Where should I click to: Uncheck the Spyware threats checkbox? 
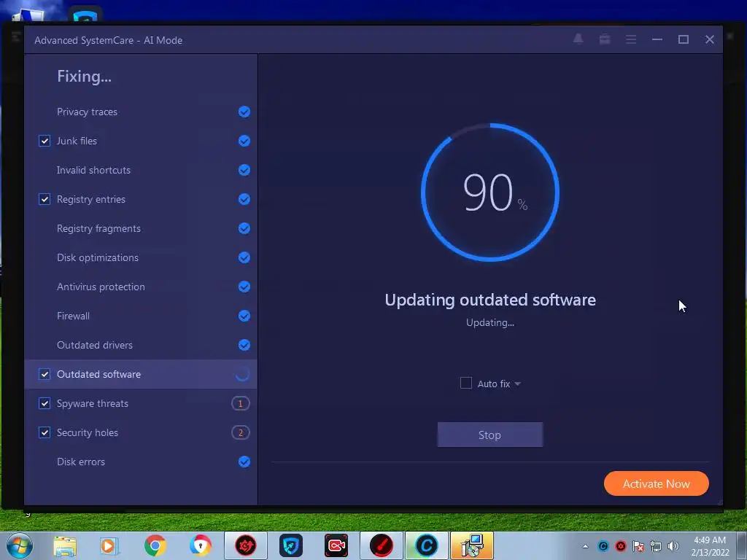[x=44, y=403]
